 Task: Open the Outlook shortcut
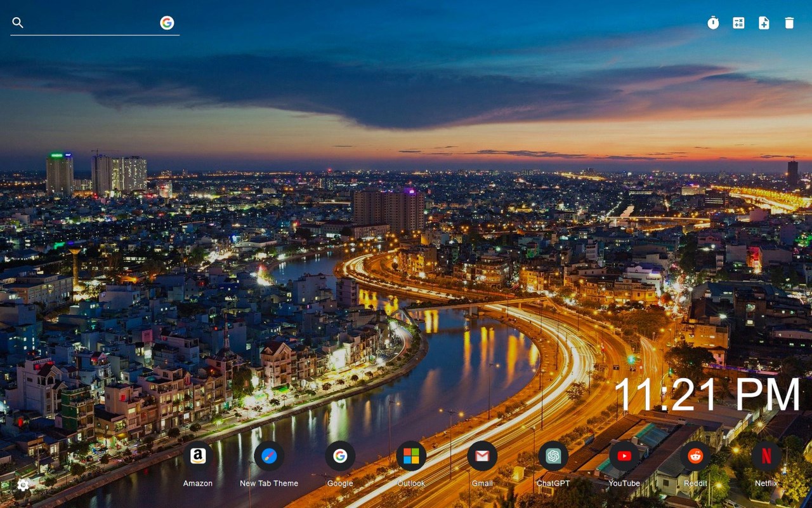(411, 456)
